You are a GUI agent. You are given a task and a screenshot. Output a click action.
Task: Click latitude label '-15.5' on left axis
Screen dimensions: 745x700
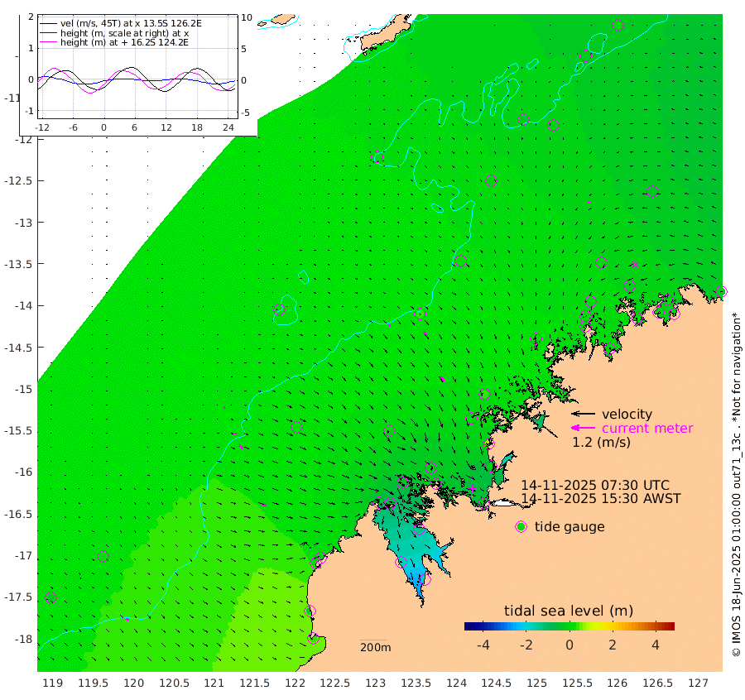[18, 431]
